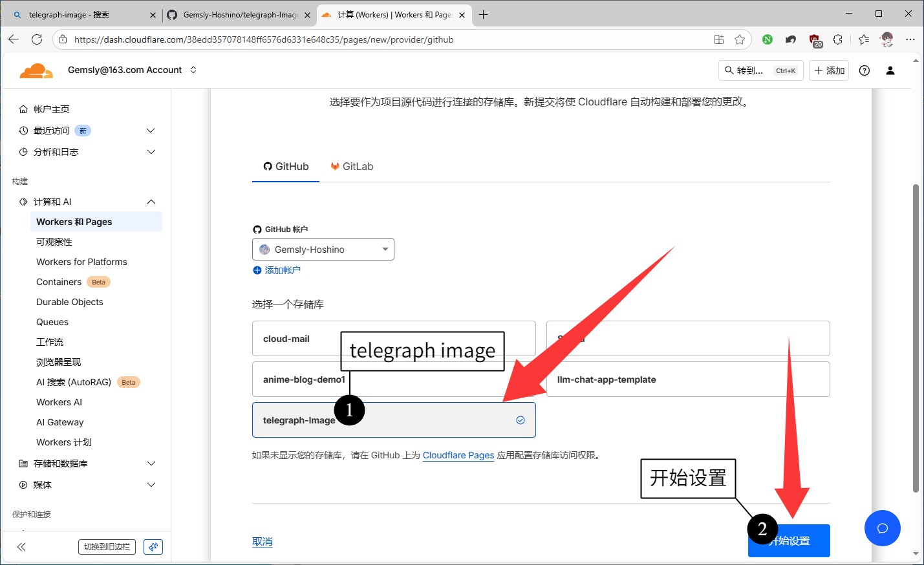Open Workers AI in the sidebar
Image resolution: width=924 pixels, height=565 pixels.
click(x=59, y=402)
